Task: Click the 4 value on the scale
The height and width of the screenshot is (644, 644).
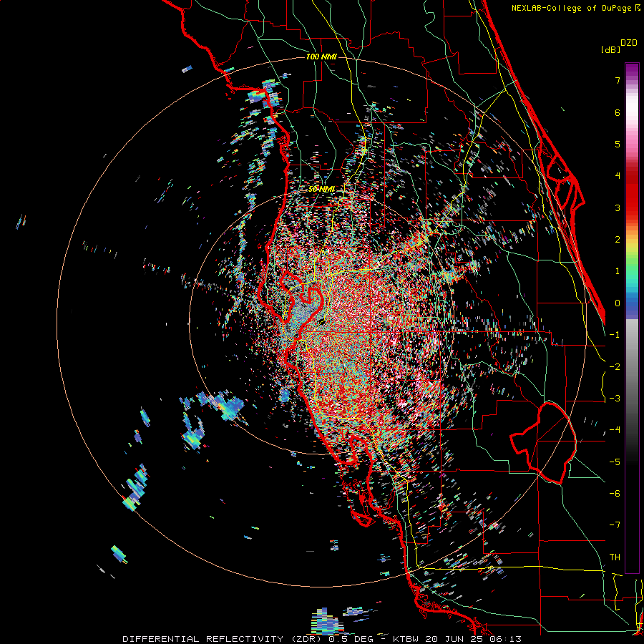Action: point(618,175)
